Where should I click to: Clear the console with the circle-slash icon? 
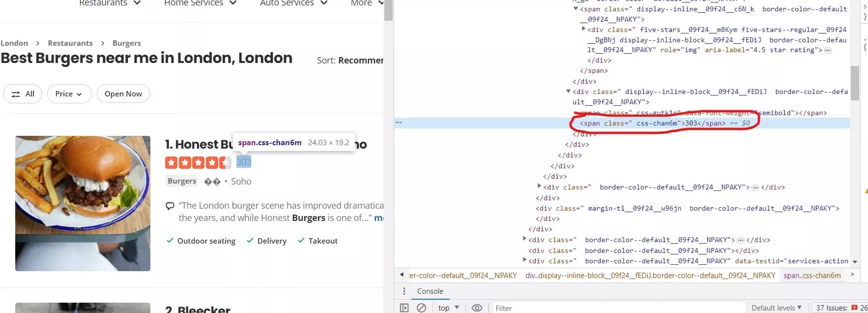coord(421,308)
